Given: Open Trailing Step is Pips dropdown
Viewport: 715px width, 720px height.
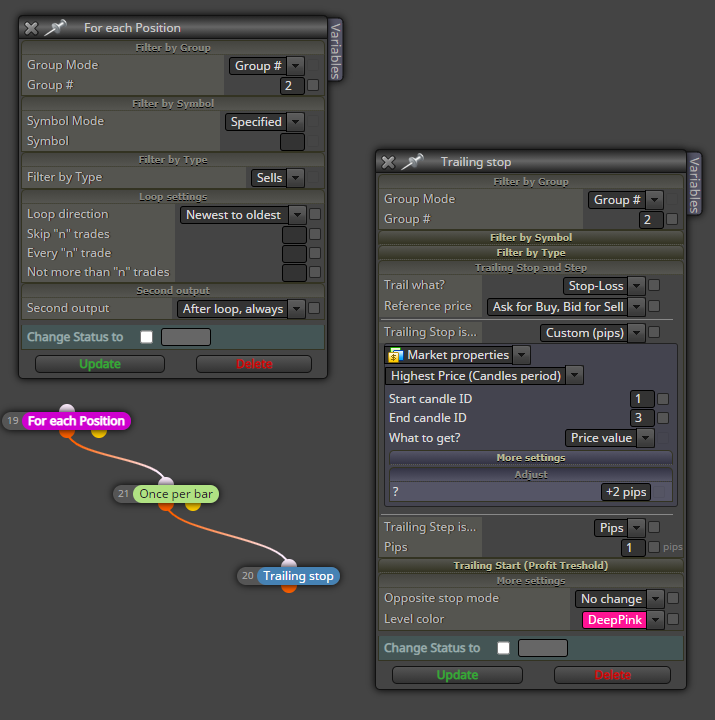Looking at the screenshot, I should 636,528.
